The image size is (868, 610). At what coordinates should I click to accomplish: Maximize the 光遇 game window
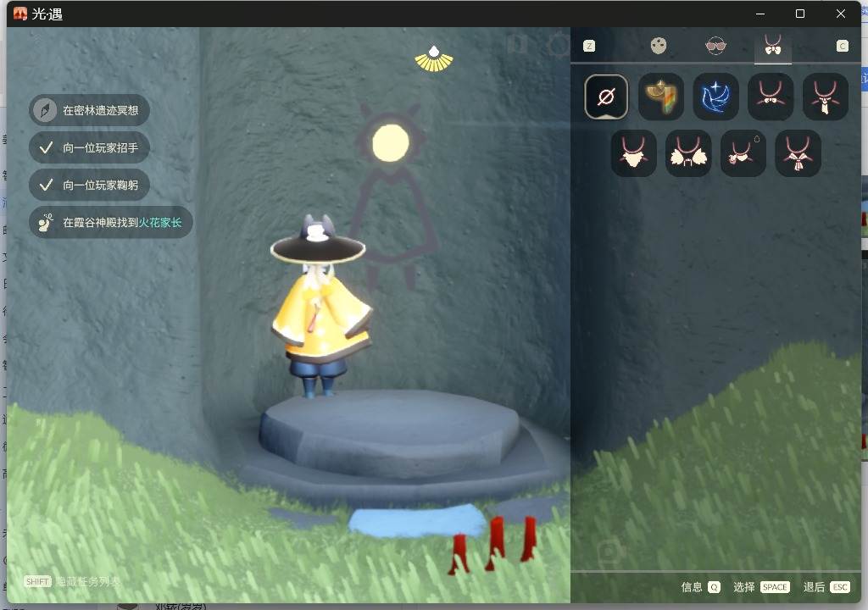point(800,14)
